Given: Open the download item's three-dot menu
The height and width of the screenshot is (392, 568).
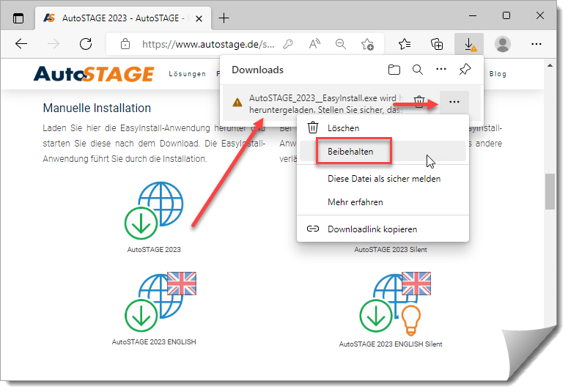Looking at the screenshot, I should 454,102.
